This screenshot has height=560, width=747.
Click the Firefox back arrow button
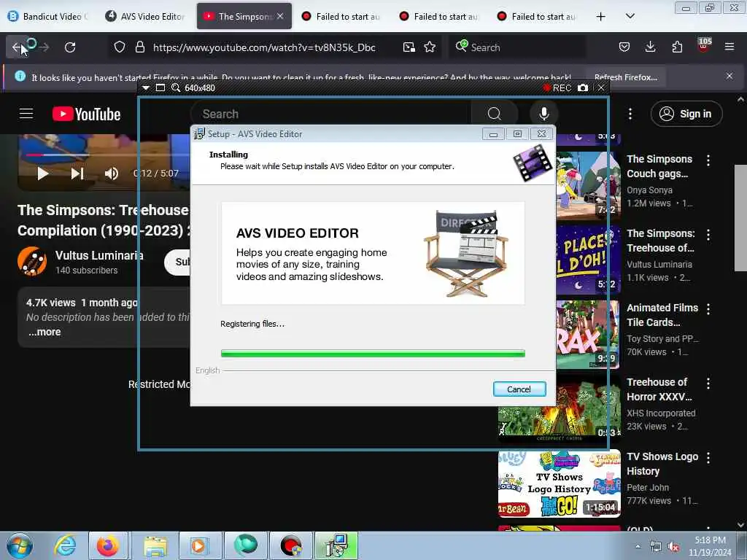coord(18,47)
